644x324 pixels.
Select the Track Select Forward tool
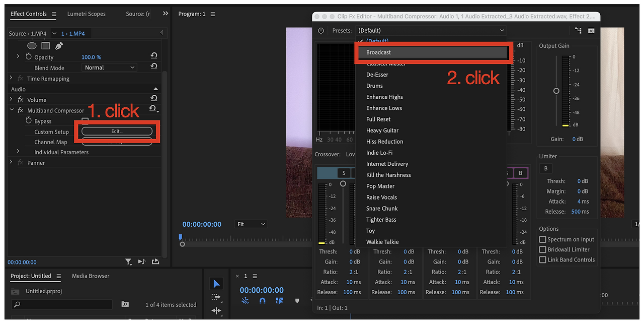coord(216,298)
